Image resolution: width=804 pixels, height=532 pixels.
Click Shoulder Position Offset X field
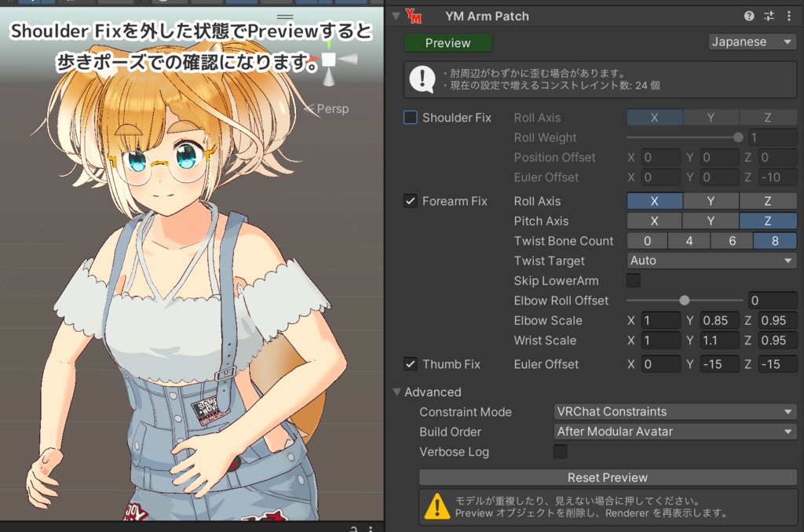[661, 158]
